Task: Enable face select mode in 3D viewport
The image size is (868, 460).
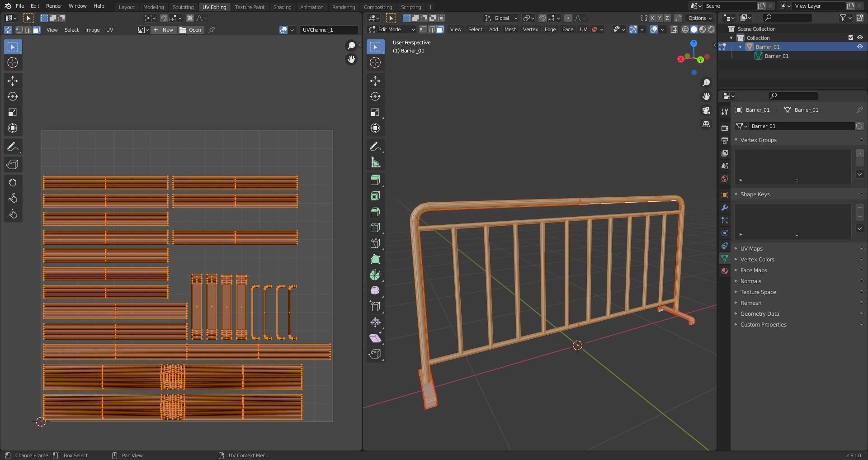Action: pos(440,29)
